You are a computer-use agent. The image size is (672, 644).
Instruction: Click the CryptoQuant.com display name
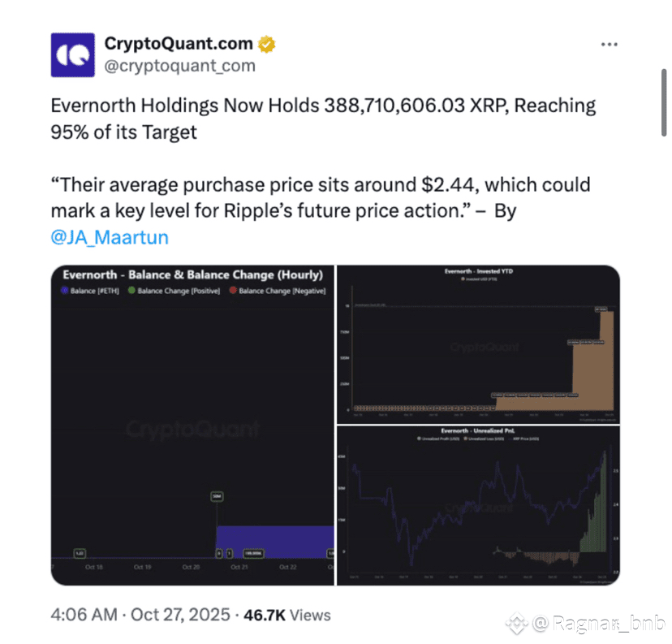pos(179,43)
